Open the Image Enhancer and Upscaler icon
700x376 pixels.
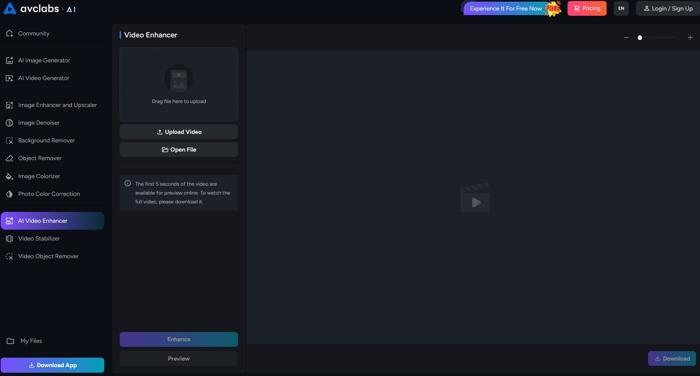tap(9, 105)
